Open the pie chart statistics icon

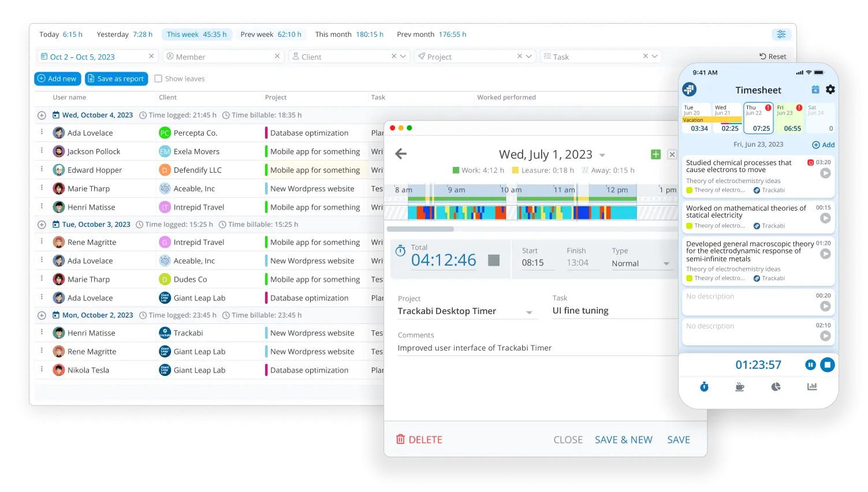pyautogui.click(x=776, y=387)
